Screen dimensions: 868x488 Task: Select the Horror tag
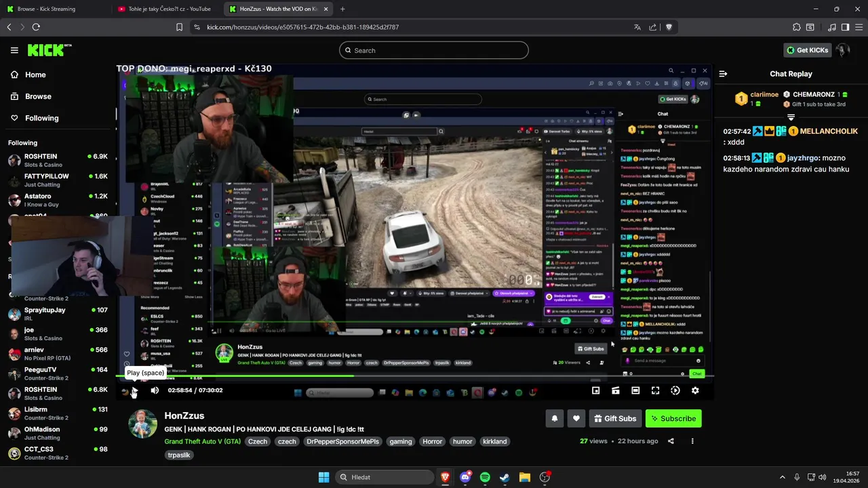point(432,441)
